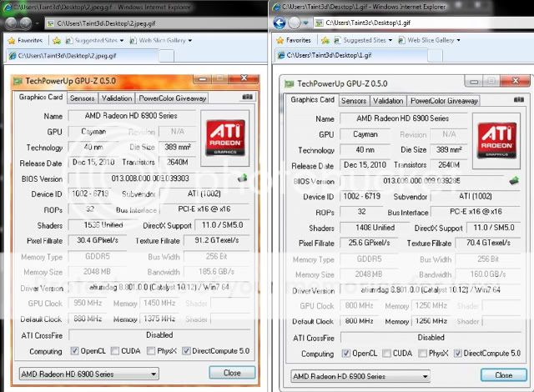Viewport: 534px width, 392px height.
Task: Click the camera screenshot icon in the right GPU-Z window
Action: (506, 100)
